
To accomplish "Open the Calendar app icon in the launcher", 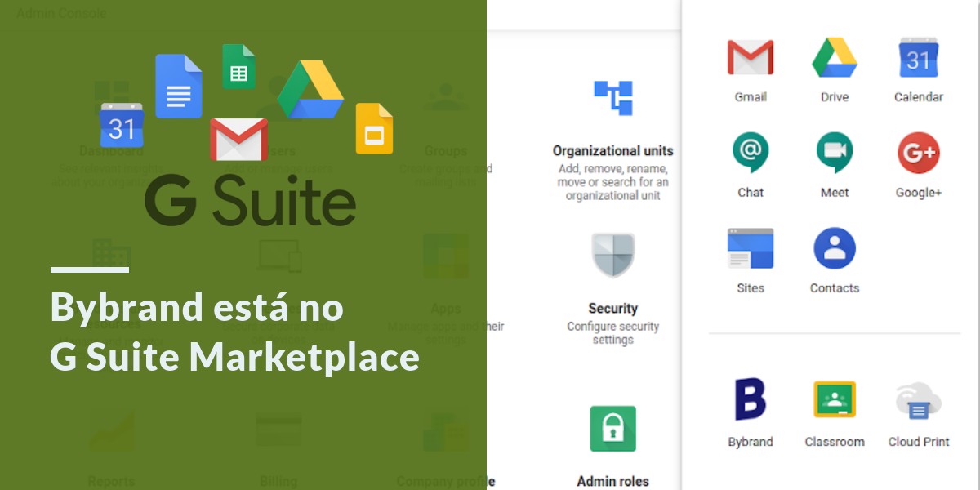I will pyautogui.click(x=918, y=58).
